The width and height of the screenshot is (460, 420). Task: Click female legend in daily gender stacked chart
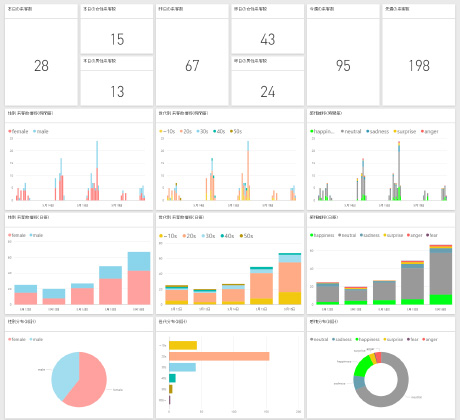(17, 235)
